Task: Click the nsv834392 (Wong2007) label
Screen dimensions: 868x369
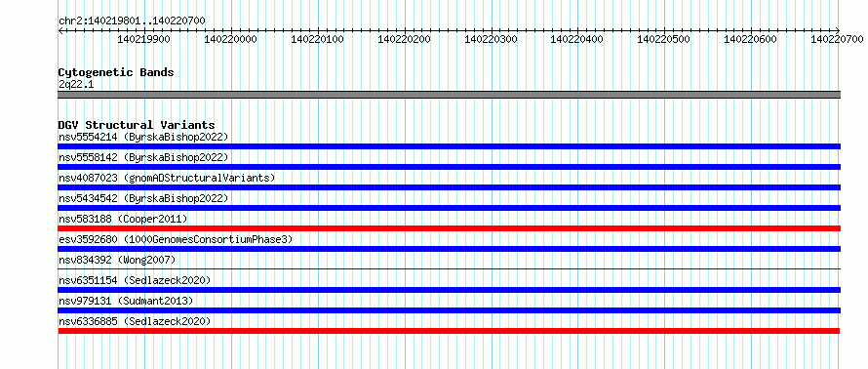Action: [x=117, y=260]
